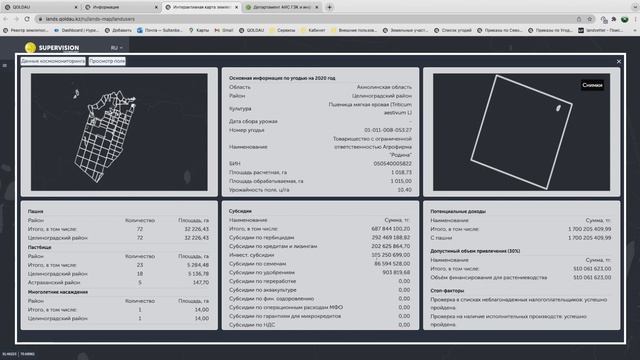Open the 'Добавить' bookmark
The height and width of the screenshot is (360, 640).
[x=118, y=30]
